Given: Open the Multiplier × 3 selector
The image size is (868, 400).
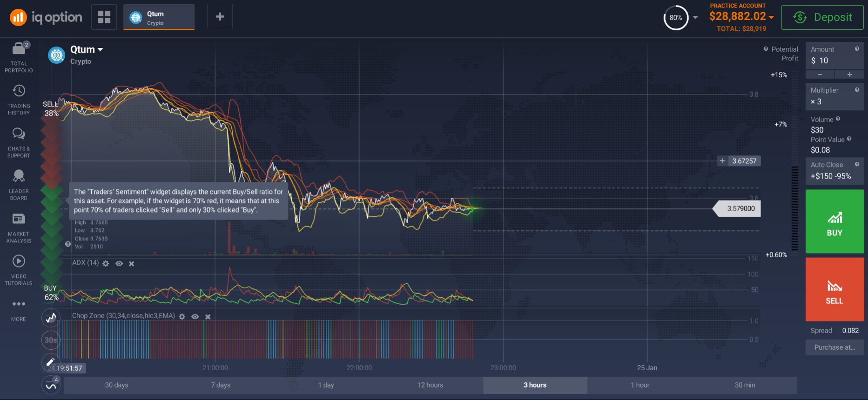Looking at the screenshot, I should 834,97.
